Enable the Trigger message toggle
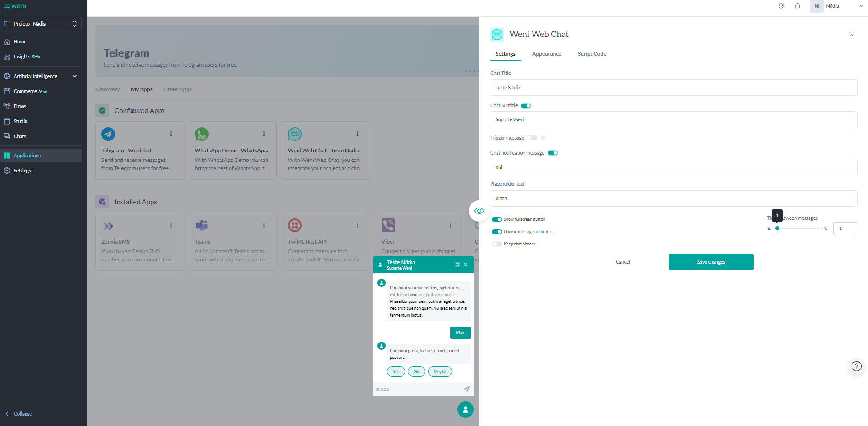Viewport: 868px width, 426px height. [x=532, y=138]
